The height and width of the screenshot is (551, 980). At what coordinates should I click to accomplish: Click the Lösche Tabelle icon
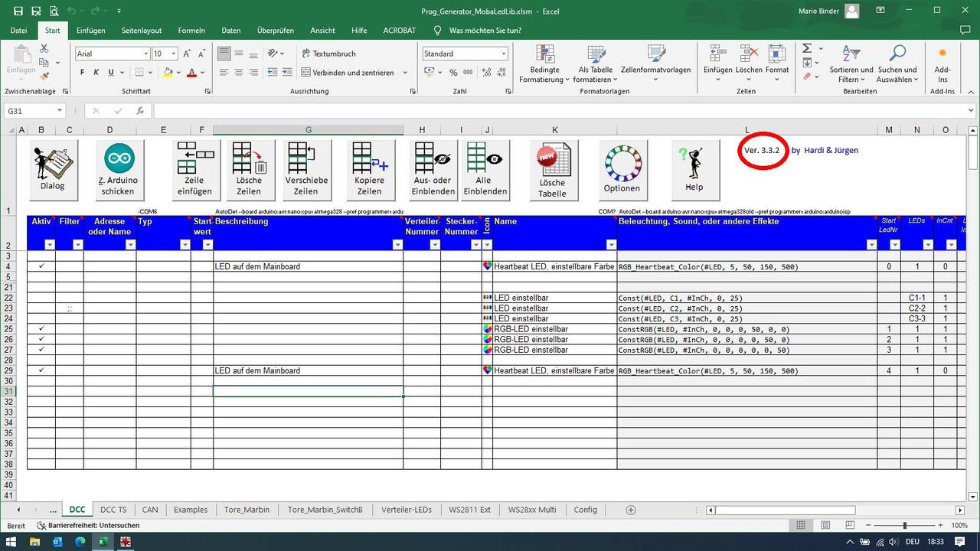pyautogui.click(x=552, y=171)
